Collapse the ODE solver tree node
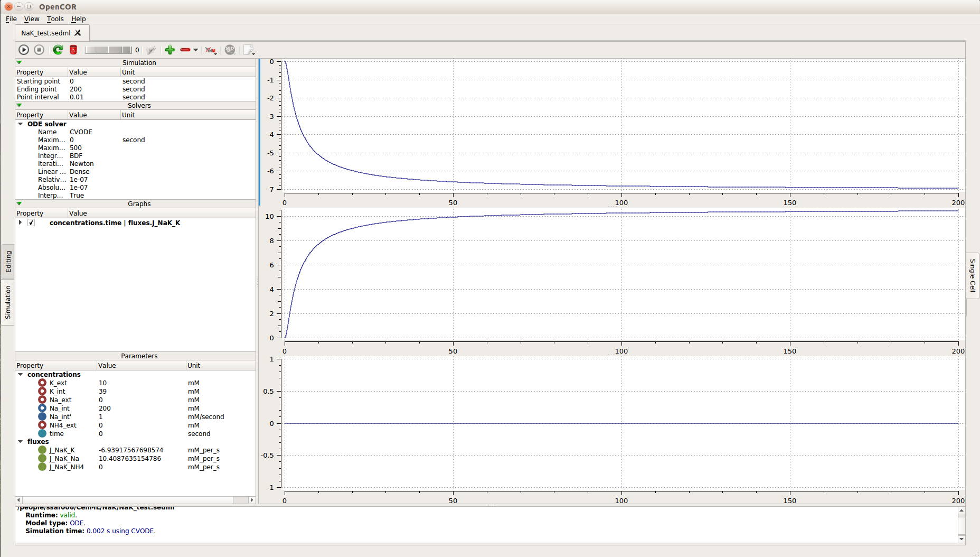980x557 pixels. pyautogui.click(x=21, y=124)
